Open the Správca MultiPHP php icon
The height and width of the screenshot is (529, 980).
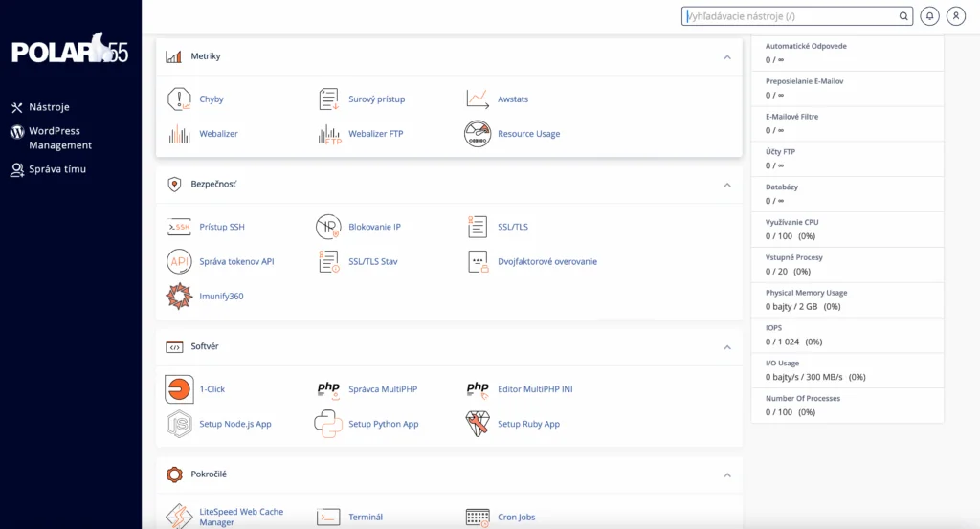pos(329,389)
